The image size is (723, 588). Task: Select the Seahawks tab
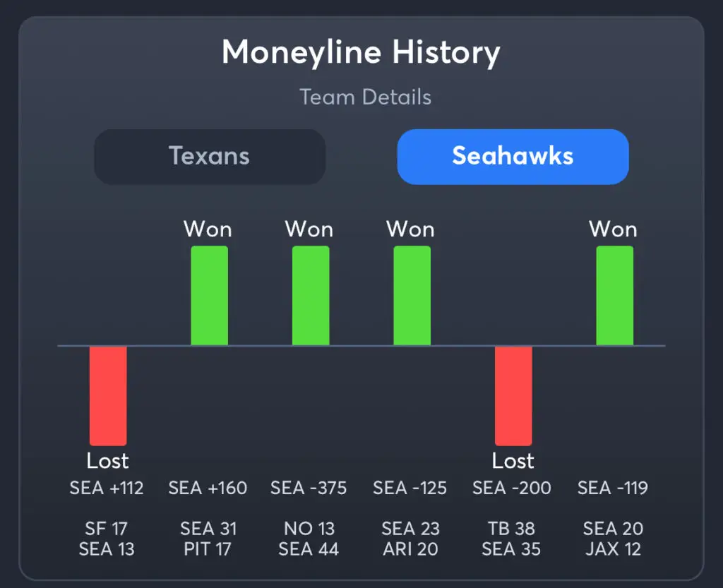tap(513, 156)
